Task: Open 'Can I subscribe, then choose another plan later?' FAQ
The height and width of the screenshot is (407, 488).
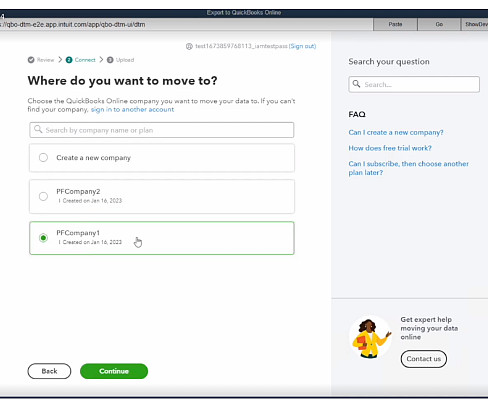Action: (x=409, y=168)
